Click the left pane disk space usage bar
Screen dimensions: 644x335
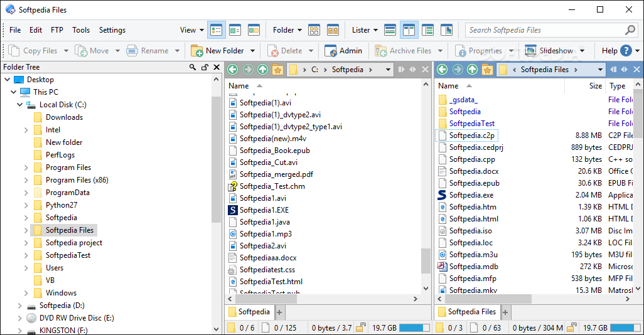(414, 327)
